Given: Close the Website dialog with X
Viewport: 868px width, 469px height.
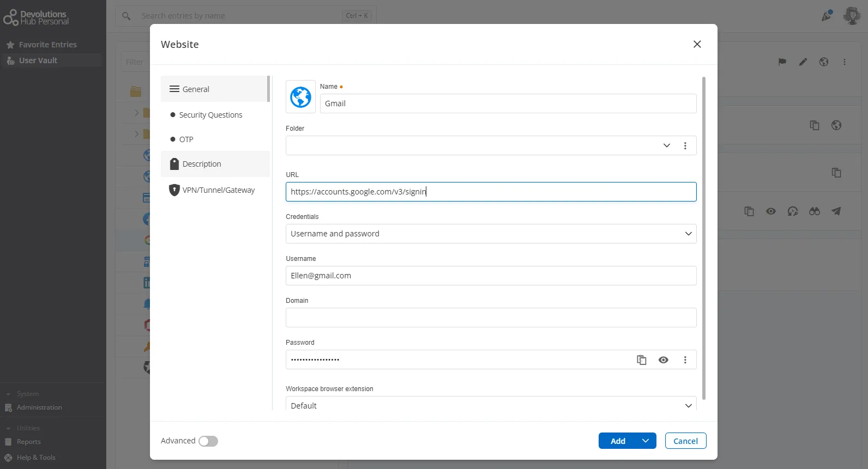Looking at the screenshot, I should pos(697,44).
